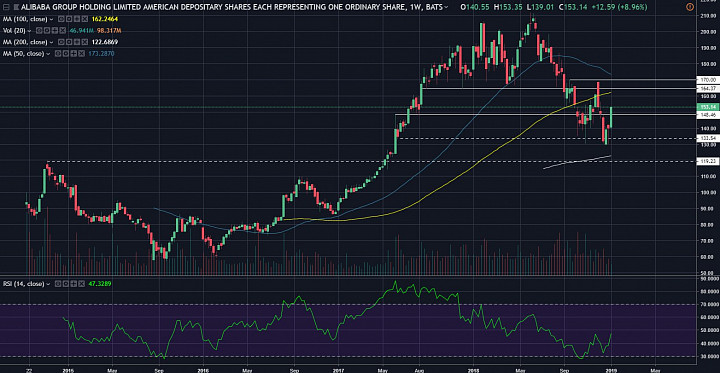720x373 pixels.
Task: Click the plus icon on RSI (14, close) row
Action: [73, 284]
